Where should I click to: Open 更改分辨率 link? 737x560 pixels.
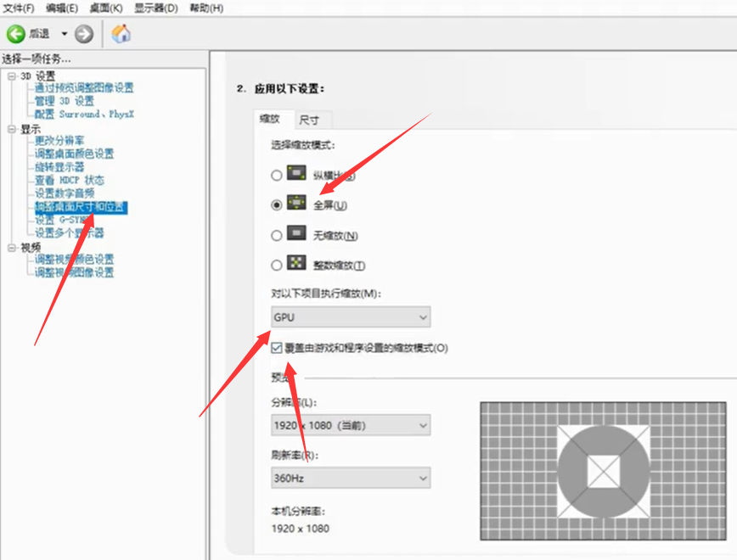tap(59, 141)
